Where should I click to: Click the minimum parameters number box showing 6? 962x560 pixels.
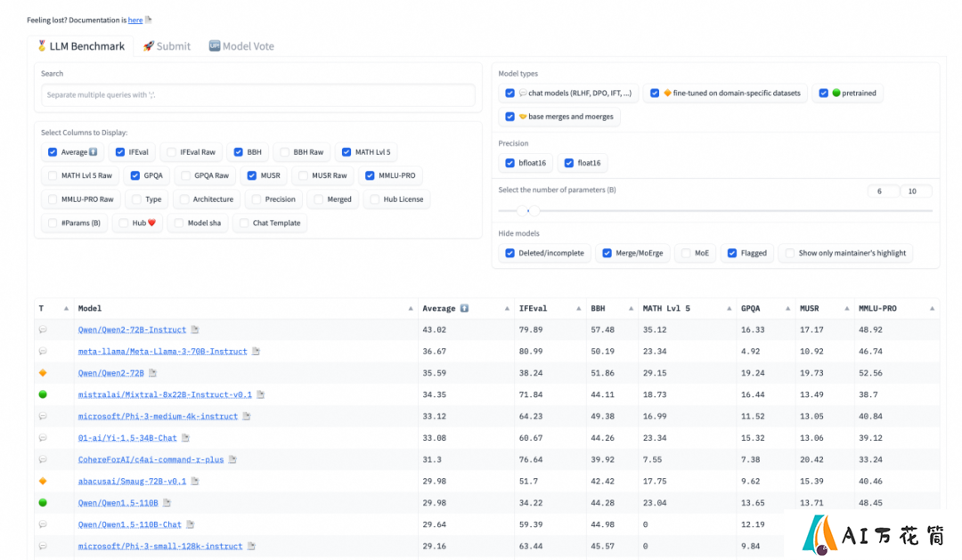(884, 191)
